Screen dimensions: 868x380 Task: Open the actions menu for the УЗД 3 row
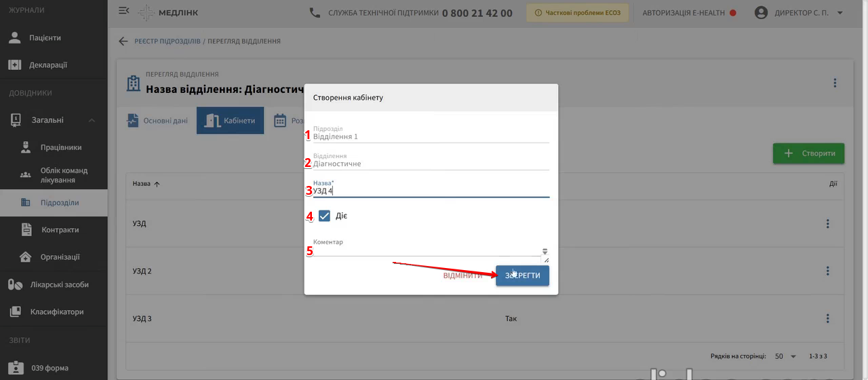(x=827, y=318)
